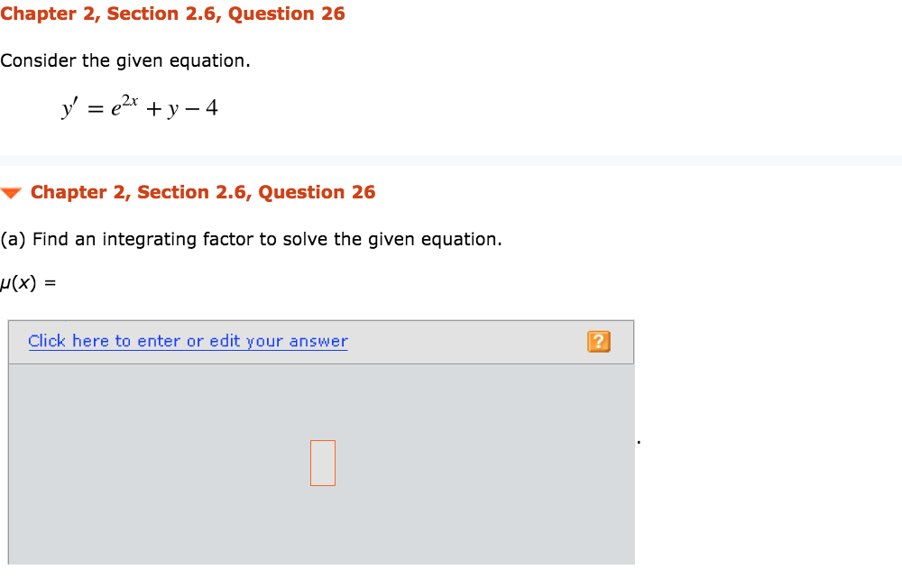Collapse the Chapter 2, Section 2.6 question section
The width and height of the screenshot is (902, 588).
click(x=13, y=191)
